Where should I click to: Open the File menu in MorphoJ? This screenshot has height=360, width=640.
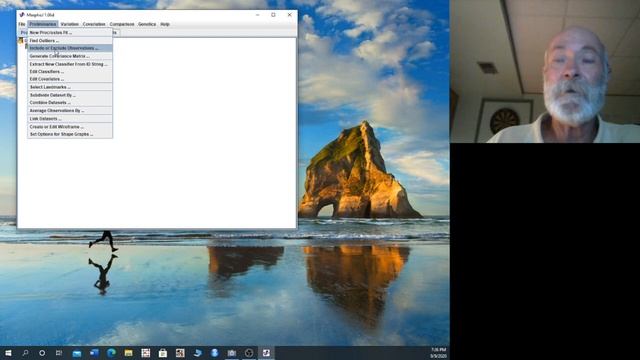pos(22,24)
